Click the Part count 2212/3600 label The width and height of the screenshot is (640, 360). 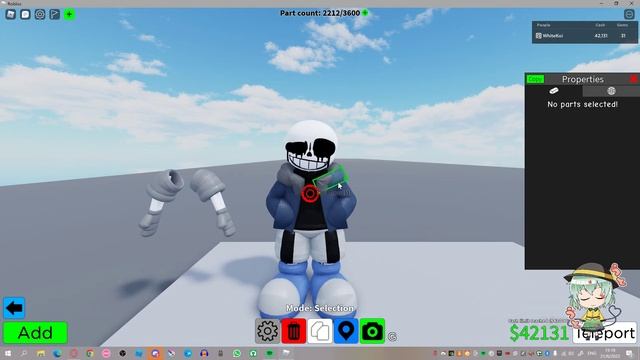320,13
